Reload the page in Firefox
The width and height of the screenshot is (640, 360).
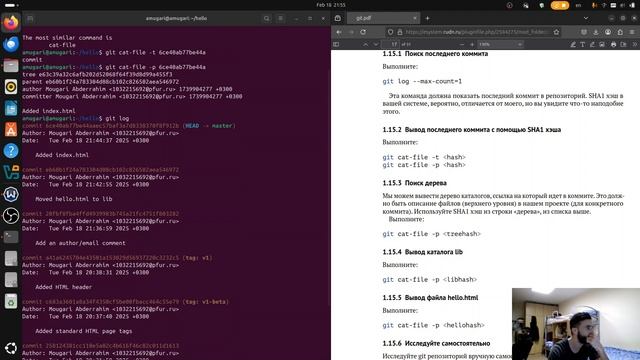pyautogui.click(x=363, y=32)
